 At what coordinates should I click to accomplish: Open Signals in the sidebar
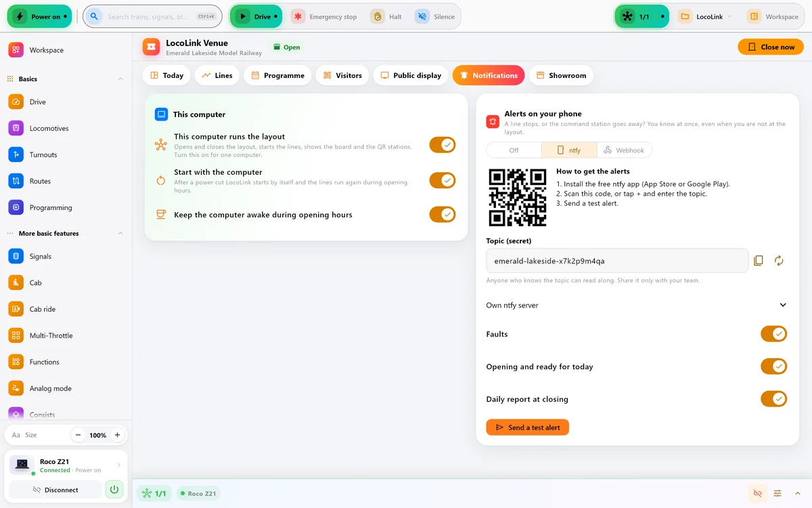[66, 256]
